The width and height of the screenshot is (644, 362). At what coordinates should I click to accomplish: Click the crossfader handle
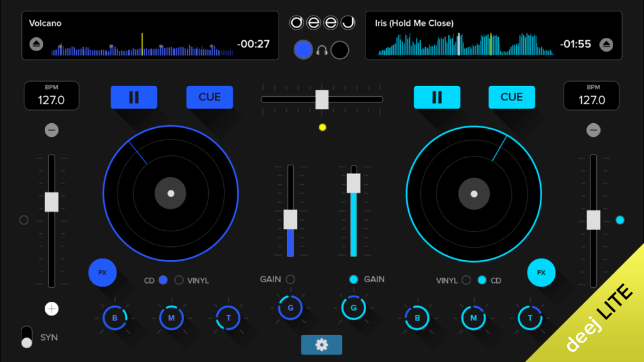point(322,99)
